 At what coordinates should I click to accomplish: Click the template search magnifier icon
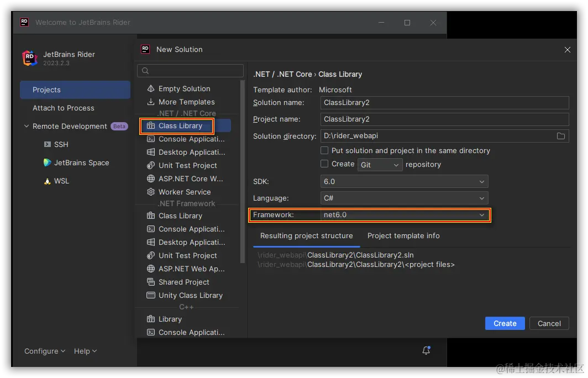pos(145,71)
